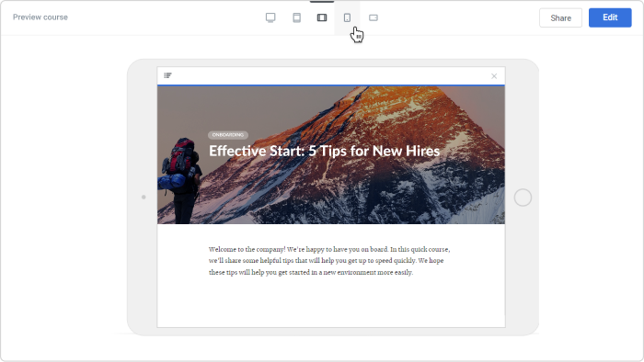Viewport: 644px width, 362px height.
Task: Switch to desktop preview mode
Action: click(270, 17)
